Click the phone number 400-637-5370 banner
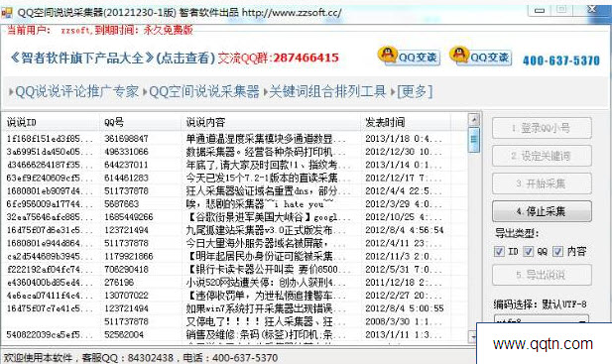The width and height of the screenshot is (612, 364). coord(561,61)
